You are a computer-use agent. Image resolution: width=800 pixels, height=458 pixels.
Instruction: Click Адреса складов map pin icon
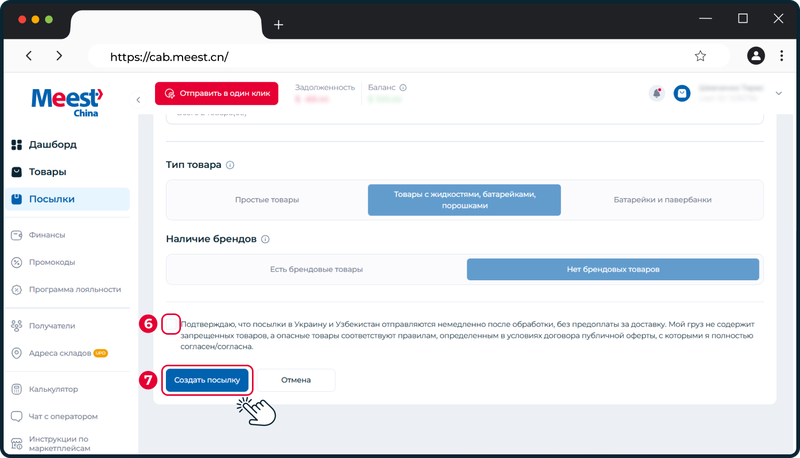click(16, 353)
